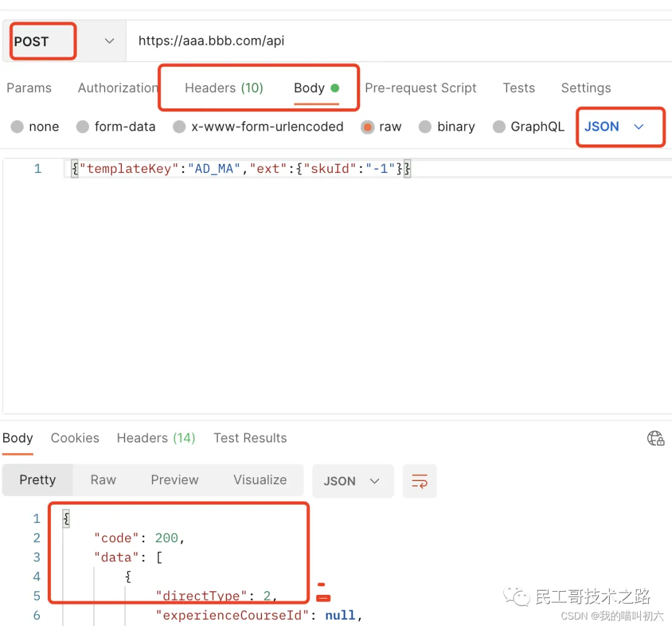Open the response JSON format dropdown
This screenshot has width=672, height=626.
353,481
